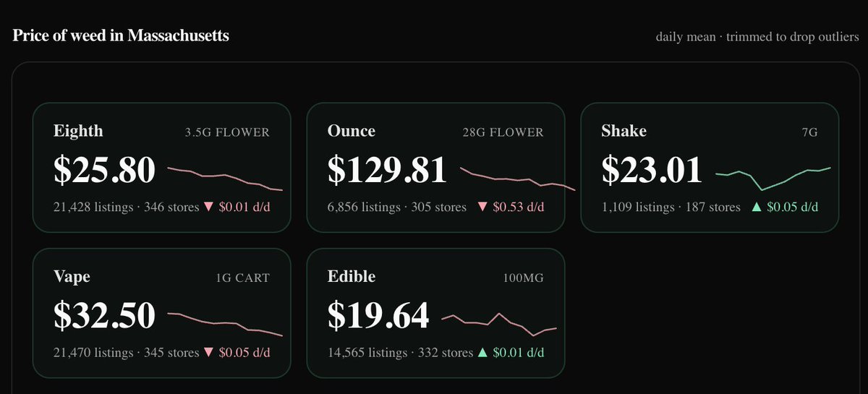Click the Ounce sparkline chart
The height and width of the screenshot is (394, 868).
point(519,179)
